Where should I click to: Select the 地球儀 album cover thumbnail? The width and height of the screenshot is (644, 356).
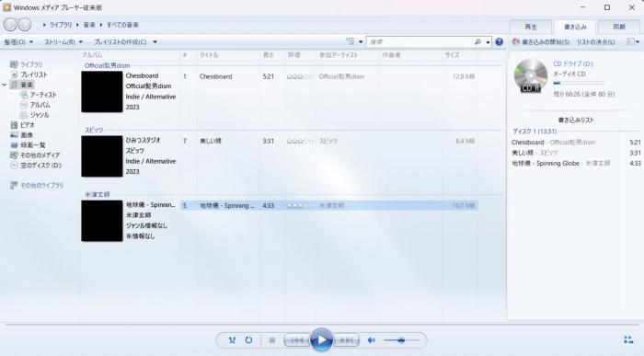click(102, 221)
